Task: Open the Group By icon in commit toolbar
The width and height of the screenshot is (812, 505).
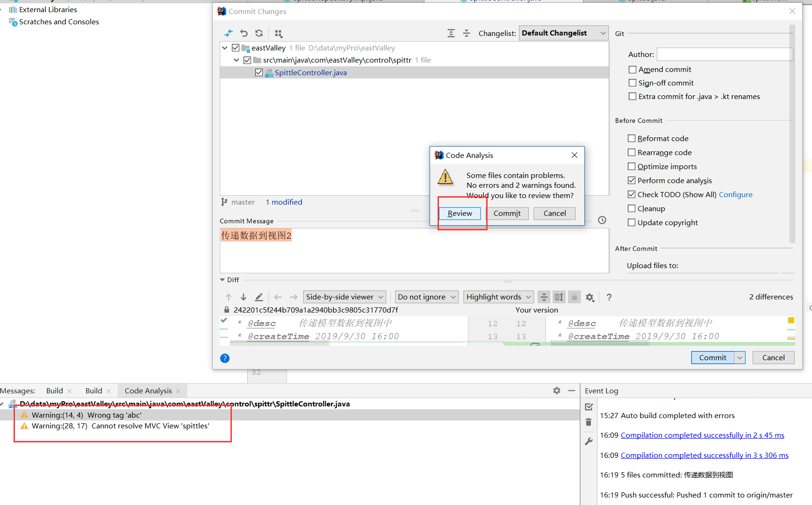Action: coord(279,33)
